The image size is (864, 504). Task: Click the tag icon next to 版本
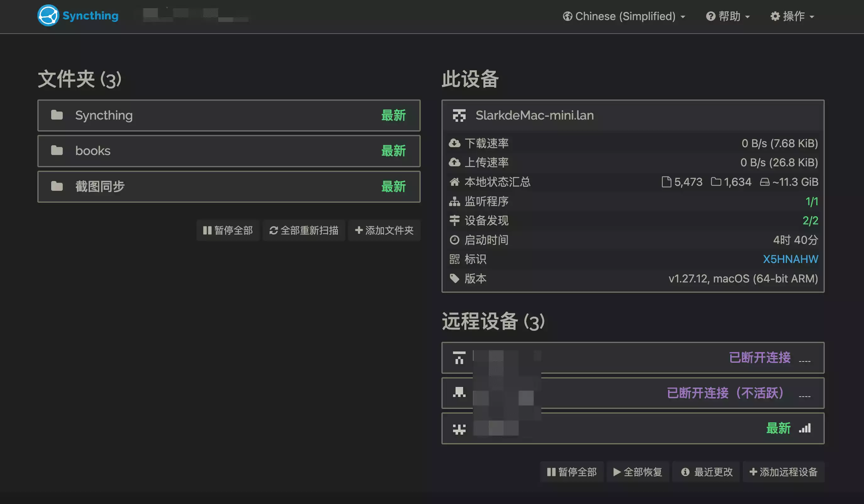point(455,279)
